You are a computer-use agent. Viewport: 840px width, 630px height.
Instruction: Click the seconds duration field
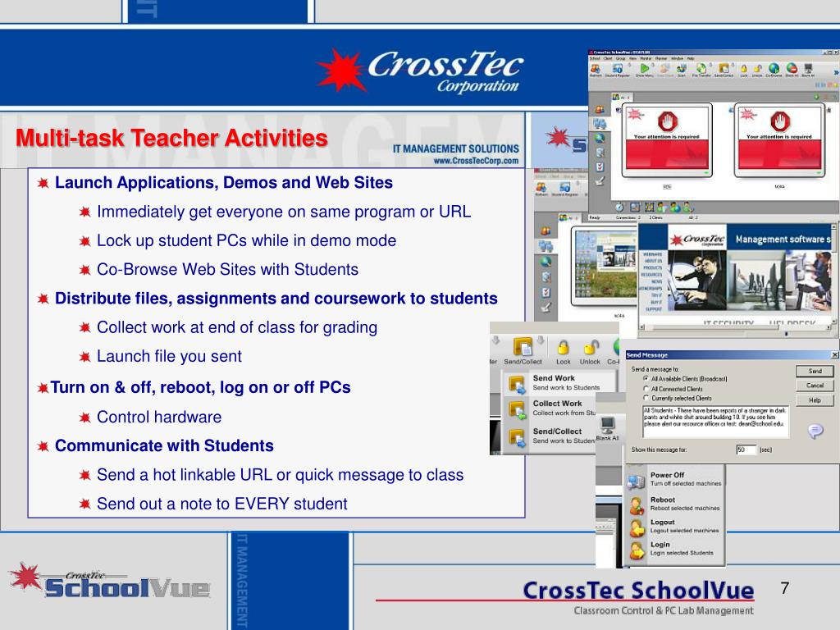tap(746, 450)
